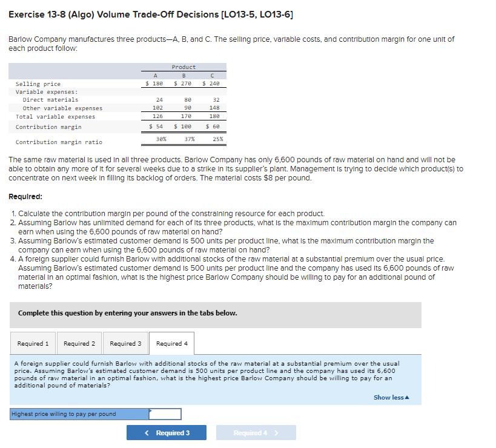496x448 pixels.
Task: Switch to the Required 1 tab
Action: point(33,343)
